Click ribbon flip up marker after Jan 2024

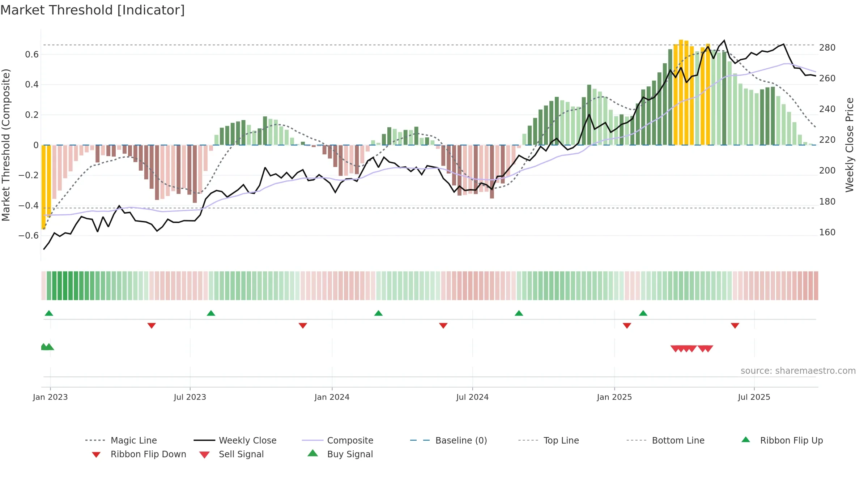pos(378,313)
